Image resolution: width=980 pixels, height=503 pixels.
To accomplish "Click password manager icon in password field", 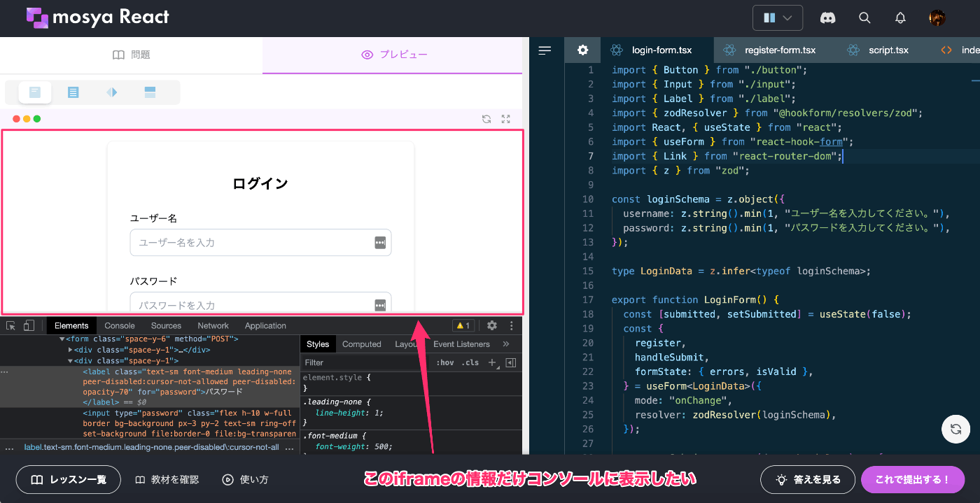I will [x=380, y=305].
